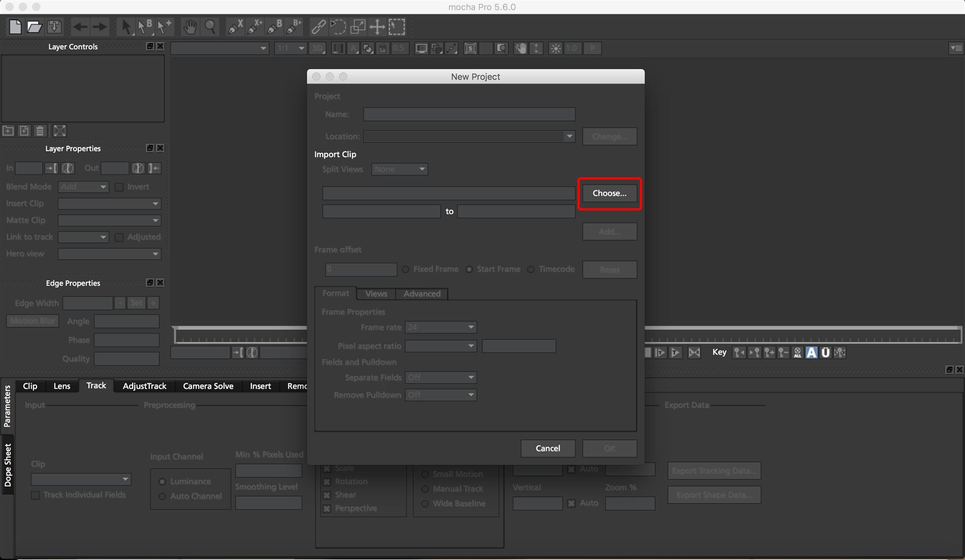Open the Camera Solve tab
This screenshot has height=560, width=965.
pos(208,386)
